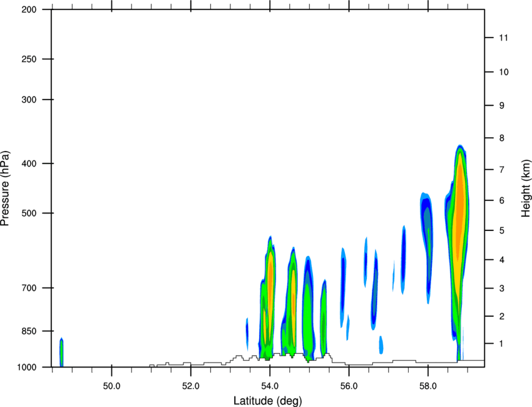Select the 300 pressure tick label

point(29,100)
